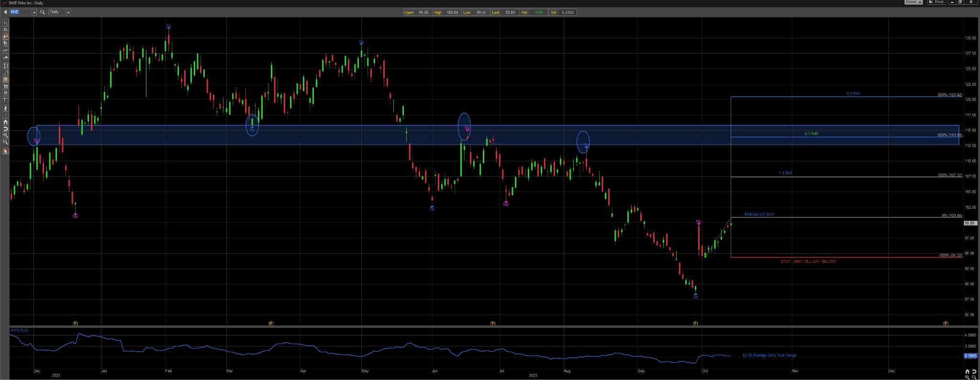Select the pointer arrow tool
This screenshot has width=980, height=380.
click(x=6, y=151)
